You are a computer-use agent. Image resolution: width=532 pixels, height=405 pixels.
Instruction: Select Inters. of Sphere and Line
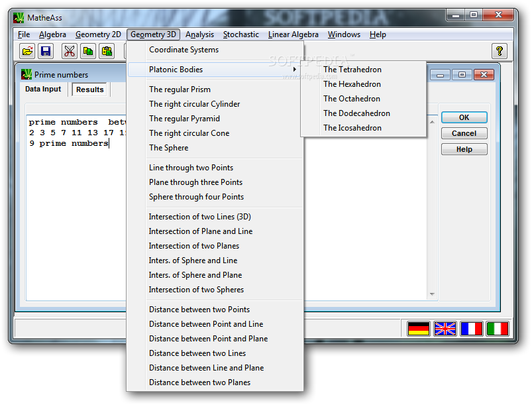[215, 260]
